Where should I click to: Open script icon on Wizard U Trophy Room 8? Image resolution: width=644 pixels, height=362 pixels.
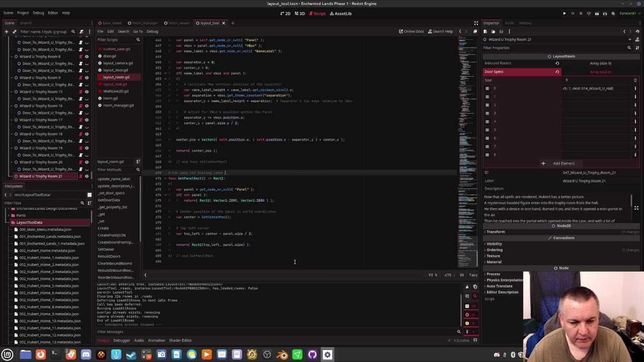coord(80,56)
